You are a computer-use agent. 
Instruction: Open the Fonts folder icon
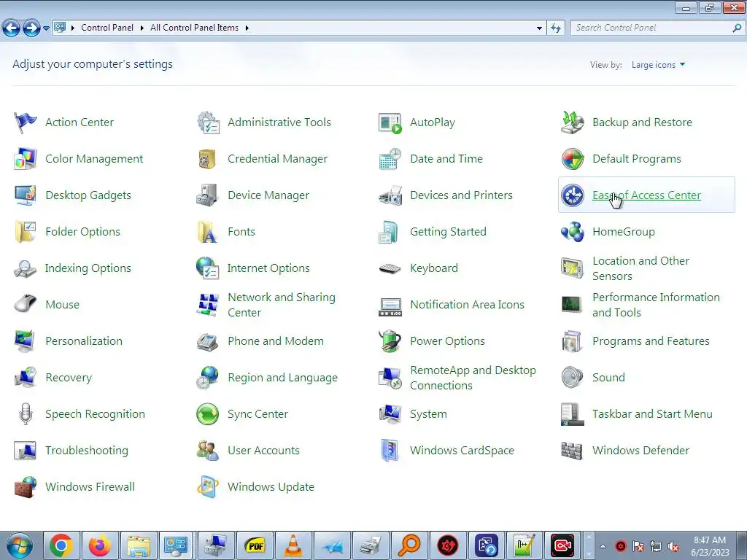[207, 232]
